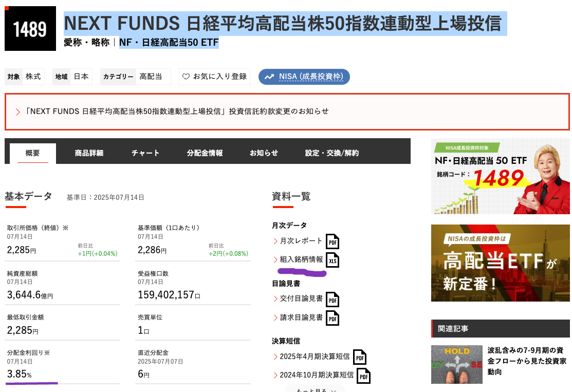572x392 pixels.
Task: Click the 1489 code logo box
Action: (30, 28)
